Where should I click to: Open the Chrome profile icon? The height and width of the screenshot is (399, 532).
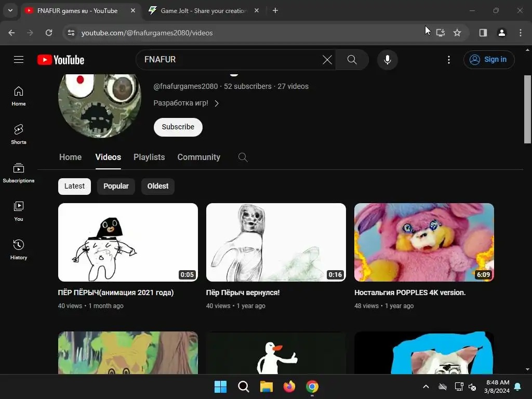(x=501, y=33)
